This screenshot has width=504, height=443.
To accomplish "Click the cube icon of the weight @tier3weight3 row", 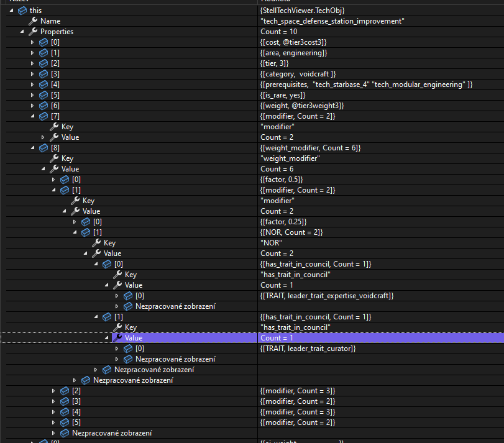I will pos(44,106).
